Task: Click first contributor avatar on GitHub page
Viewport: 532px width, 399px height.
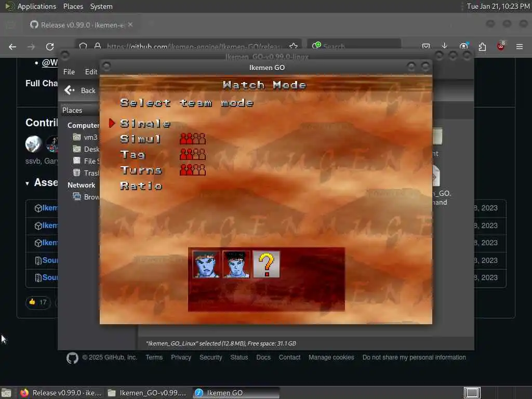Action: (x=34, y=144)
